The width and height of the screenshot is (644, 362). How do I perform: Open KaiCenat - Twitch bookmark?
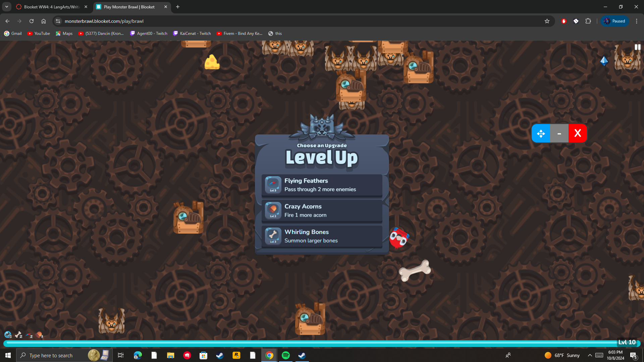pyautogui.click(x=192, y=34)
